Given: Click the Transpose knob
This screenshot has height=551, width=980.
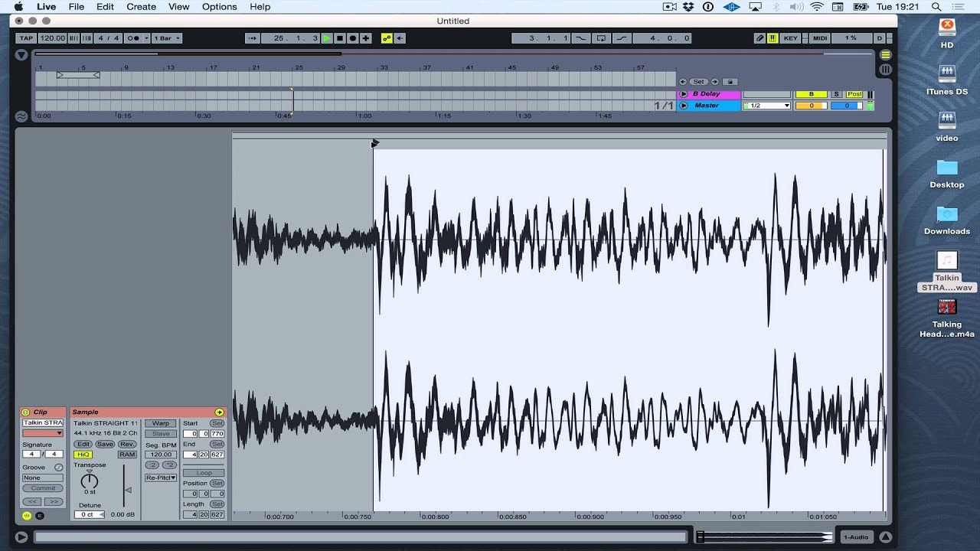Looking at the screenshot, I should [x=90, y=481].
